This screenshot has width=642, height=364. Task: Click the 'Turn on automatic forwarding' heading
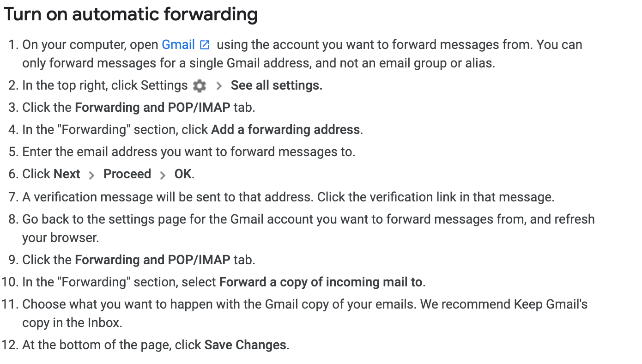[131, 15]
